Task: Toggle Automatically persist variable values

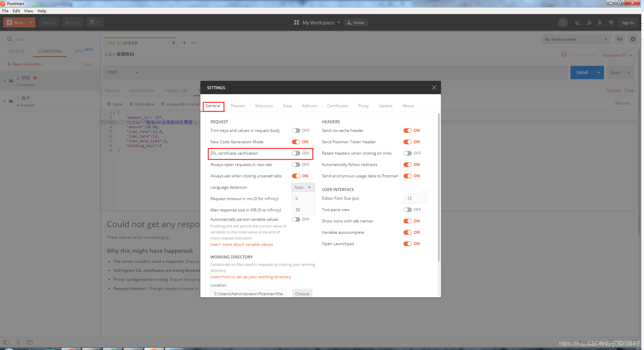Action: [296, 219]
